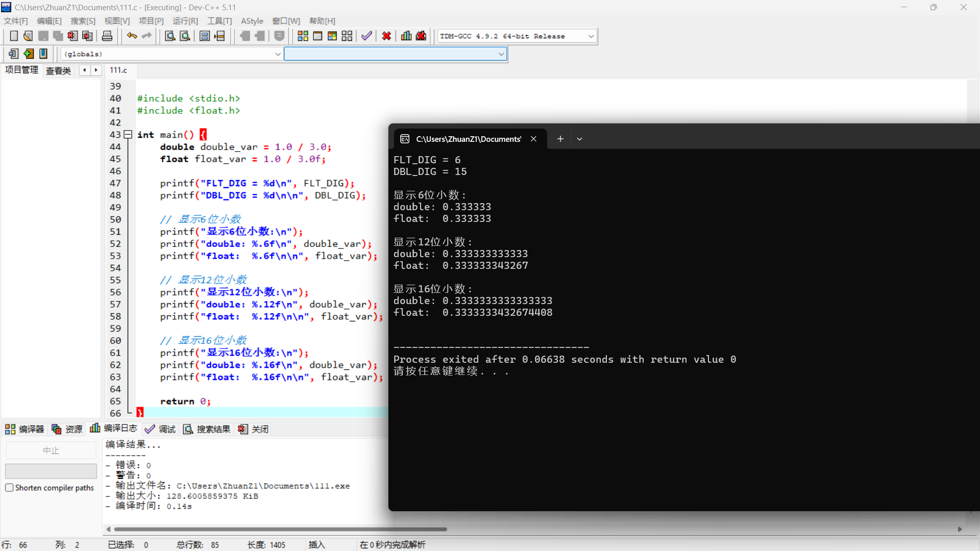Open the terminal tab dropdown chevron
980x551 pixels.
pos(579,139)
